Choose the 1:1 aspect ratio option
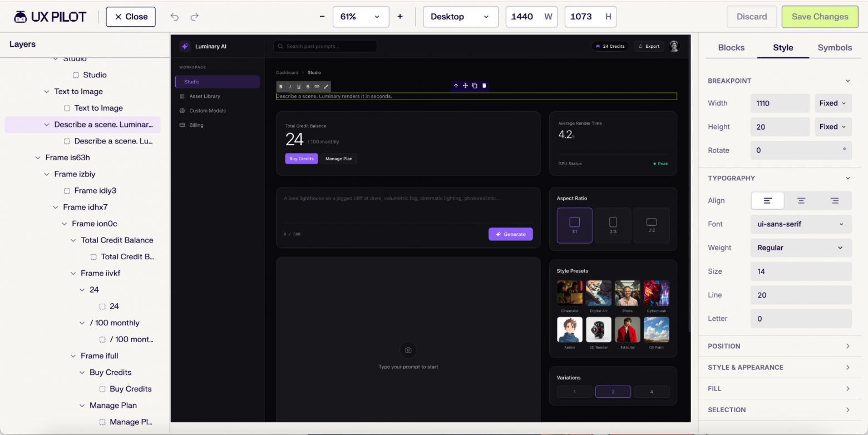The width and height of the screenshot is (868, 435). (575, 225)
